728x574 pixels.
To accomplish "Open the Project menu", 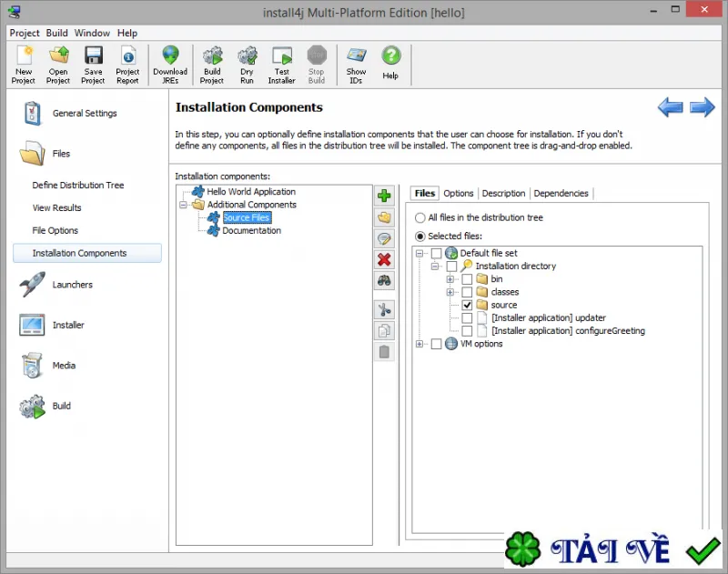I will pyautogui.click(x=25, y=33).
